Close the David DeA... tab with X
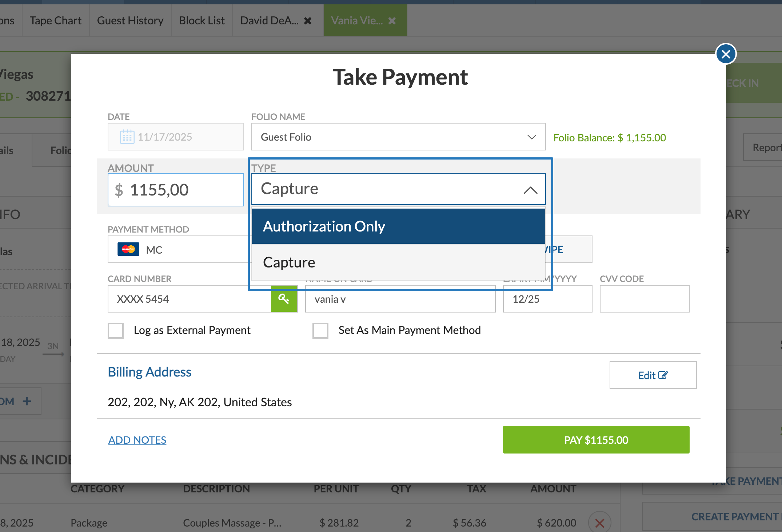Screen dimensions: 782x532 [x=308, y=21]
